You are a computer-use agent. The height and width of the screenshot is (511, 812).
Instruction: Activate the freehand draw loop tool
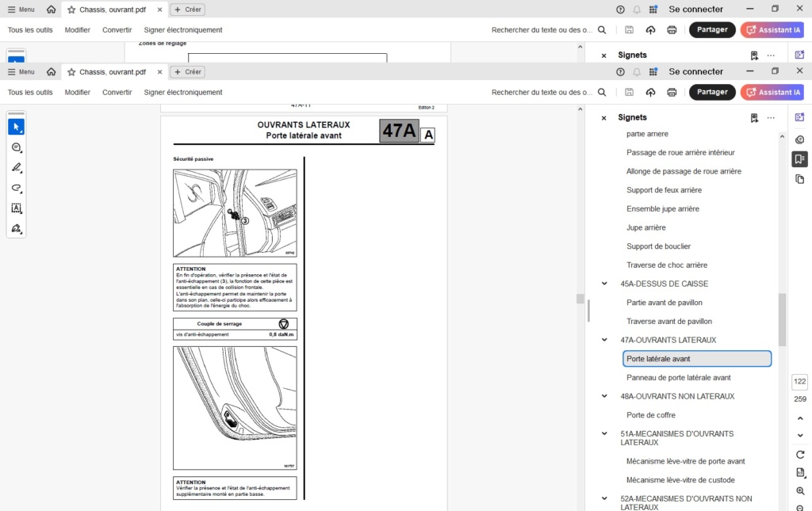pyautogui.click(x=16, y=188)
